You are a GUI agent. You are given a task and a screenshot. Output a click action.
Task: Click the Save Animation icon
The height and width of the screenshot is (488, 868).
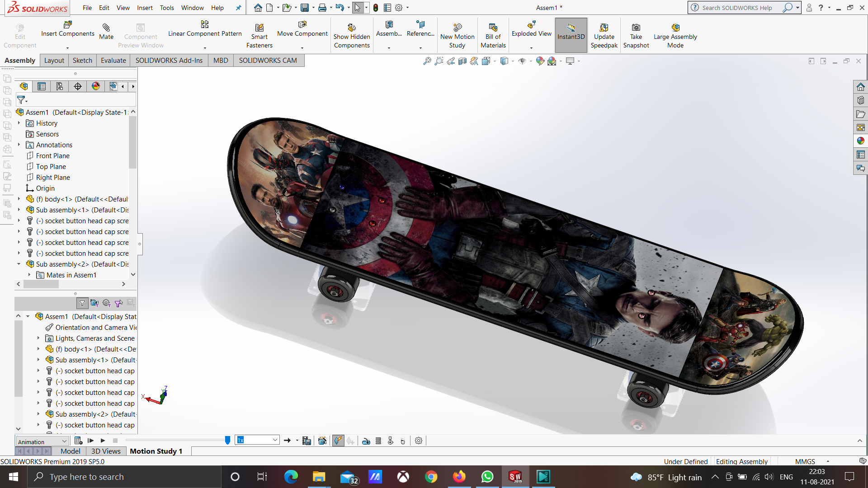(x=307, y=441)
